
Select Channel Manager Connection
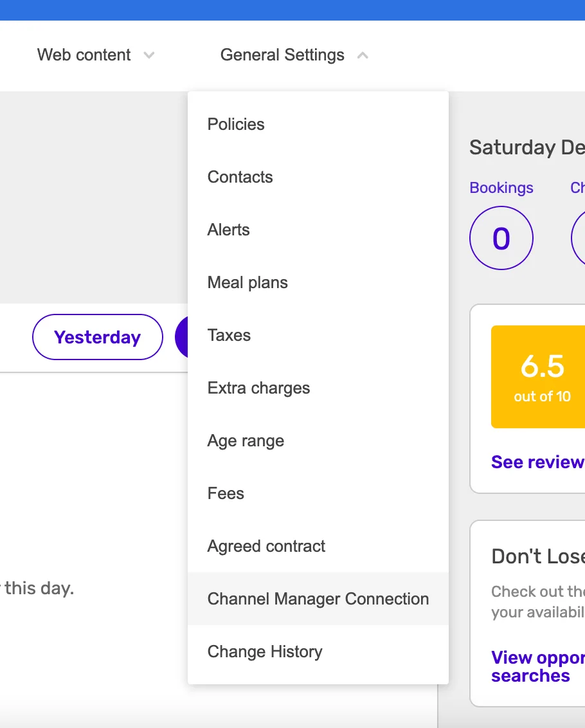(318, 599)
